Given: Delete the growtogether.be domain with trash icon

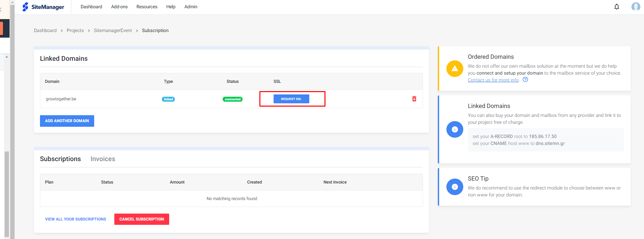Looking at the screenshot, I should (x=414, y=99).
